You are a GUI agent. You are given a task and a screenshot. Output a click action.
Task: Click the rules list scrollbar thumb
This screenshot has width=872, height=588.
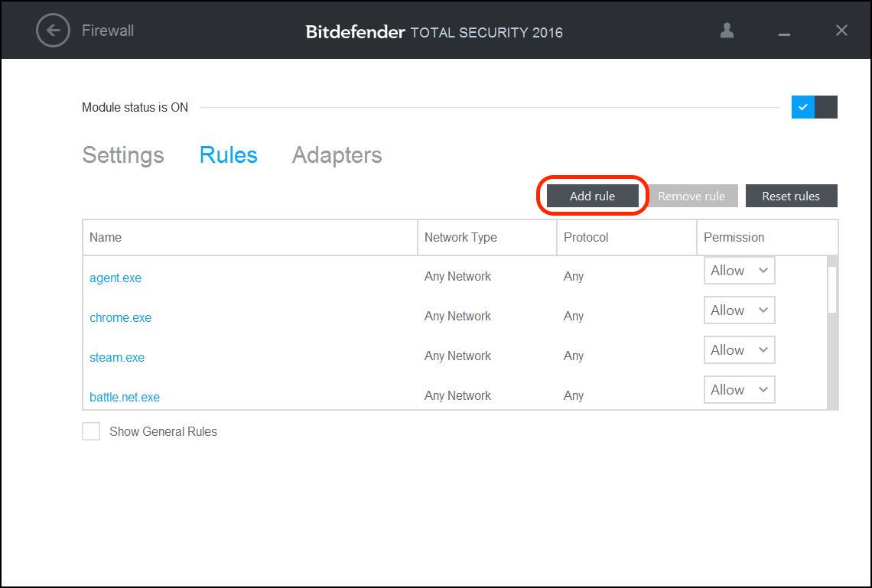click(832, 290)
